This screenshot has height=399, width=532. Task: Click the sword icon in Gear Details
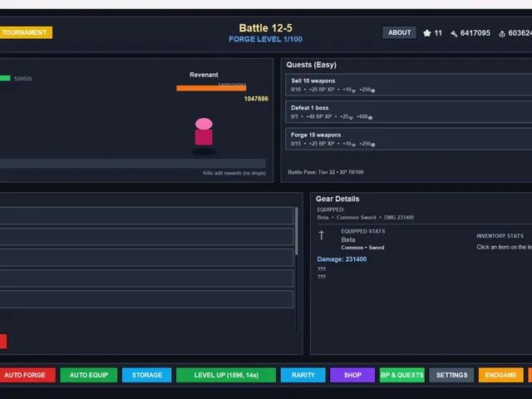coord(322,234)
